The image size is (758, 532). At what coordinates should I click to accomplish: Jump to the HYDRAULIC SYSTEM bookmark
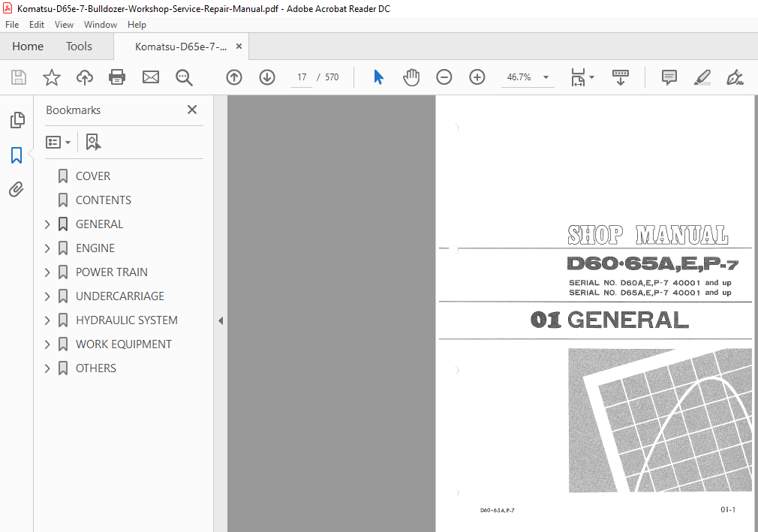[127, 320]
